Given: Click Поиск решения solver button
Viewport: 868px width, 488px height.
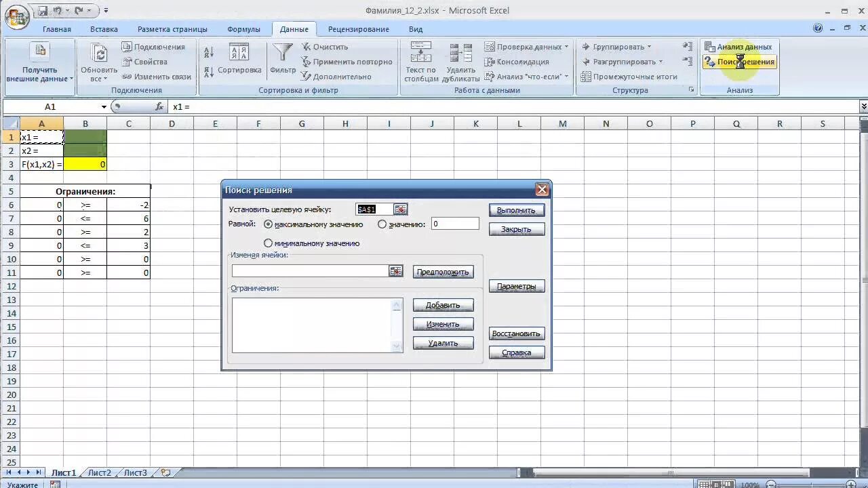Looking at the screenshot, I should click(739, 62).
